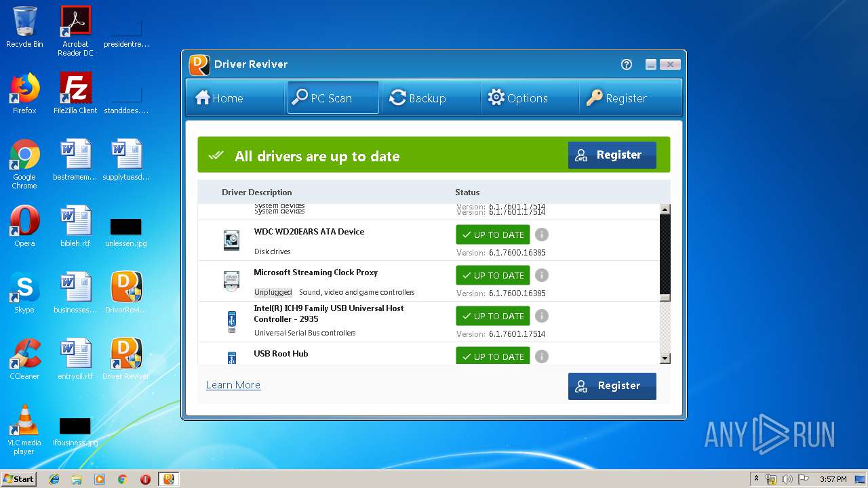Image resolution: width=868 pixels, height=488 pixels.
Task: Select CCleaner desktop icon
Action: point(24,359)
